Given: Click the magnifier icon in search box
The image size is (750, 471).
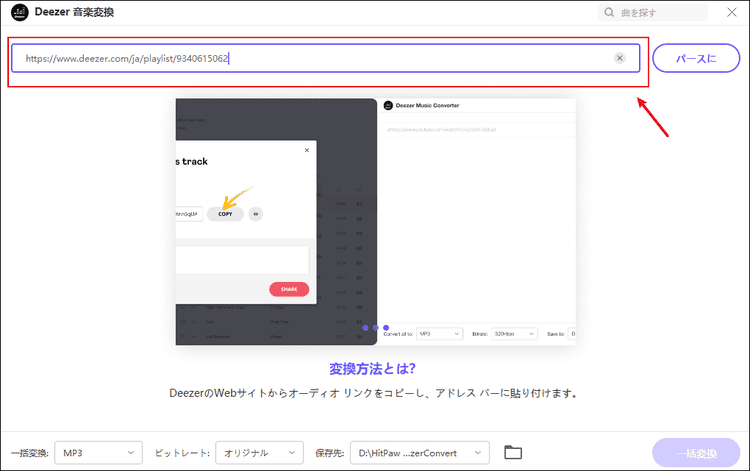Looking at the screenshot, I should pos(609,12).
